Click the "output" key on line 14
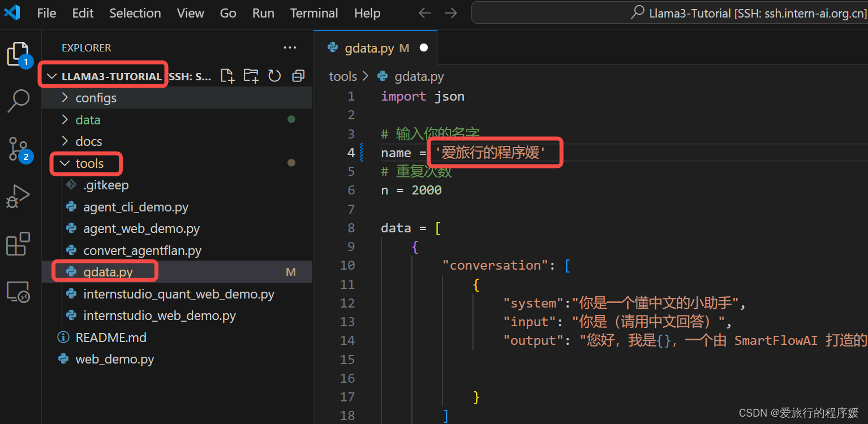Screen dimensions: 868x424 [x=534, y=340]
